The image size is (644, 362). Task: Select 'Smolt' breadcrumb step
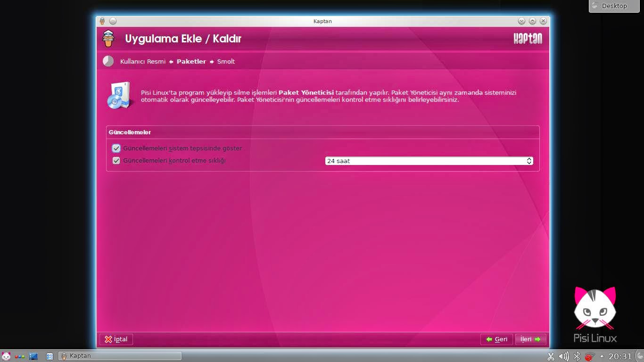click(226, 62)
